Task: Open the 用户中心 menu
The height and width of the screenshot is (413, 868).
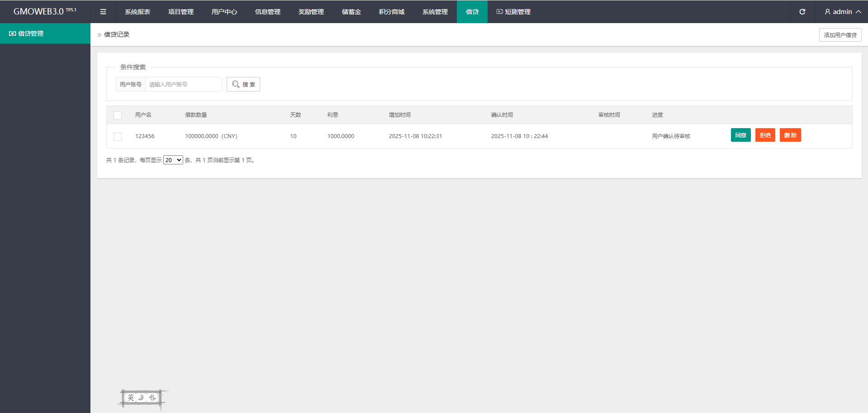Action: pyautogui.click(x=224, y=12)
